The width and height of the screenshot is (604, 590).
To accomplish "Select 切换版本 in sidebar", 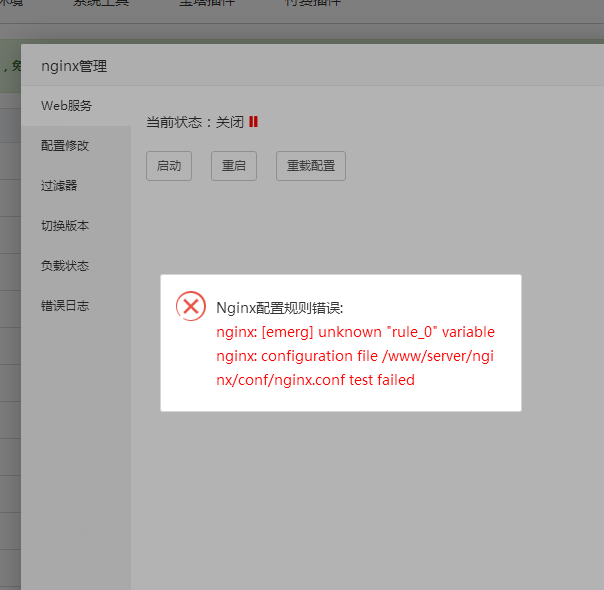I will [x=76, y=226].
